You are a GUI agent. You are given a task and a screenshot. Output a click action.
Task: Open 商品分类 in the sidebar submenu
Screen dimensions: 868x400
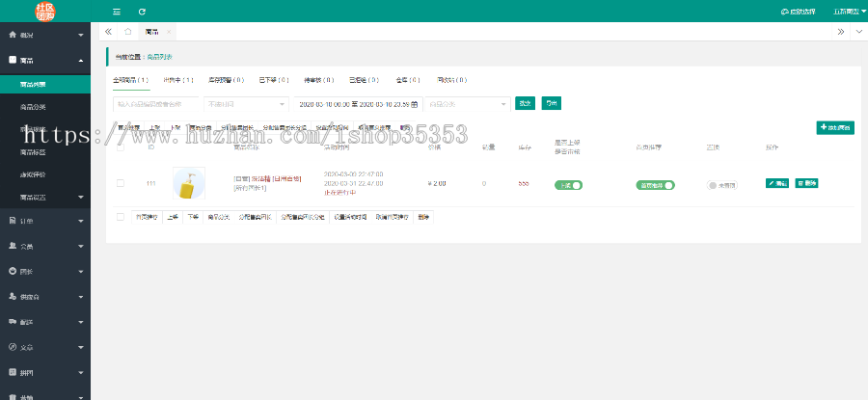coord(44,107)
